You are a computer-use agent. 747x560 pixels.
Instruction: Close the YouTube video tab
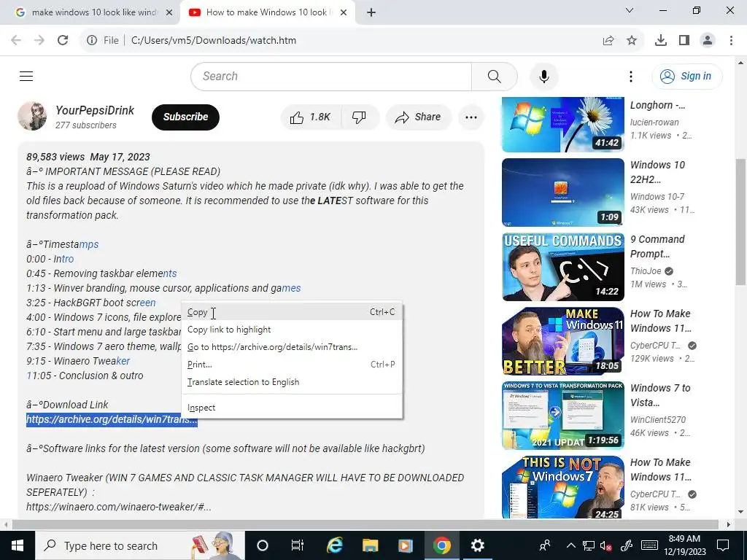pyautogui.click(x=344, y=13)
